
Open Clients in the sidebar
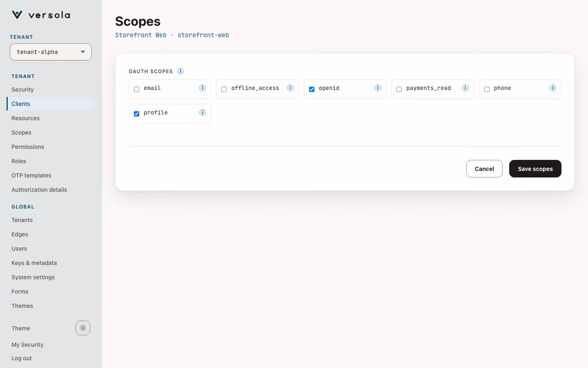pyautogui.click(x=51, y=104)
